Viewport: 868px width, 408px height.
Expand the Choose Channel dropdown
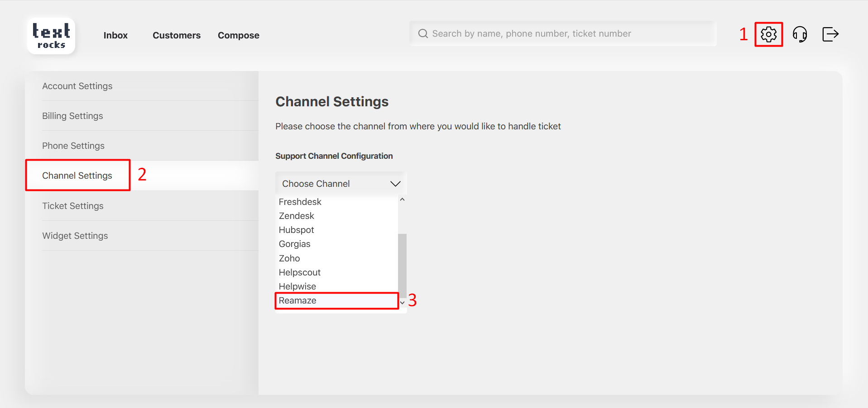(x=341, y=184)
